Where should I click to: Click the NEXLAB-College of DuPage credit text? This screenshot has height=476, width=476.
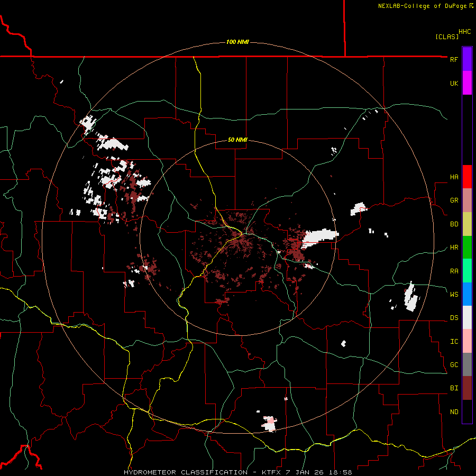click(425, 6)
